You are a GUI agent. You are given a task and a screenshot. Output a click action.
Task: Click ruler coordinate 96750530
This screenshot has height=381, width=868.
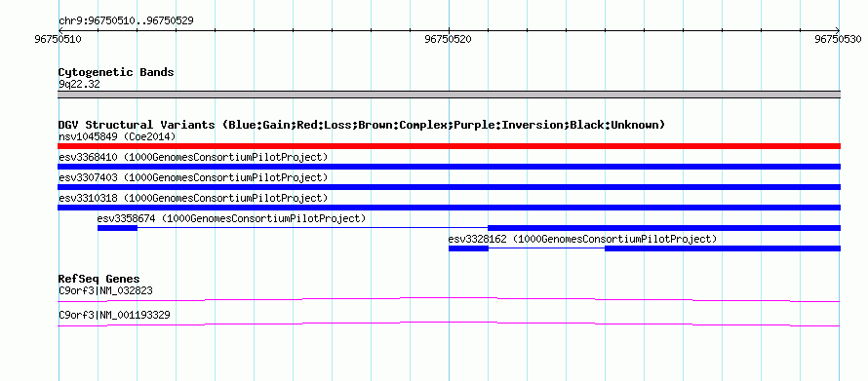[x=839, y=39]
